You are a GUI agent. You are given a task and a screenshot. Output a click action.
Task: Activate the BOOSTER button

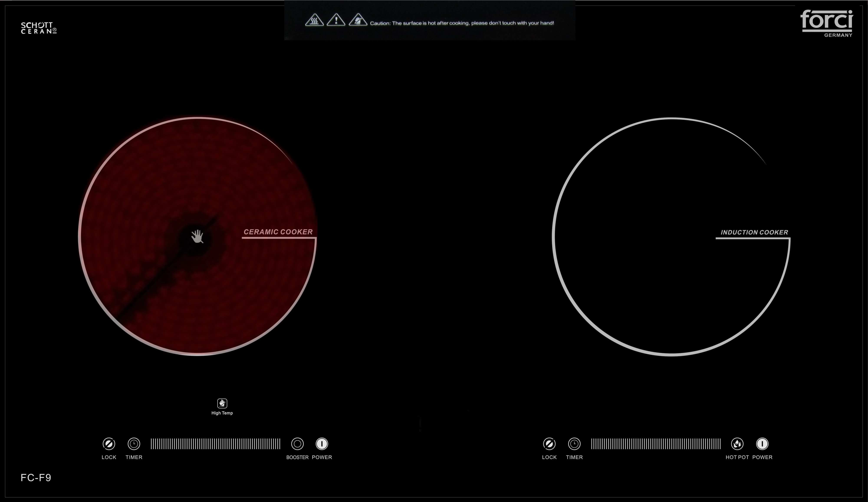point(297,444)
